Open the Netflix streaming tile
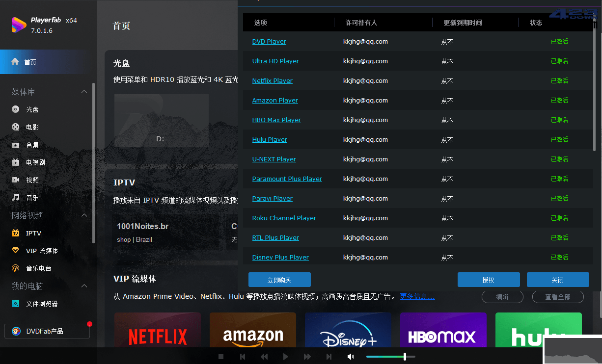The width and height of the screenshot is (602, 364). pos(158,330)
